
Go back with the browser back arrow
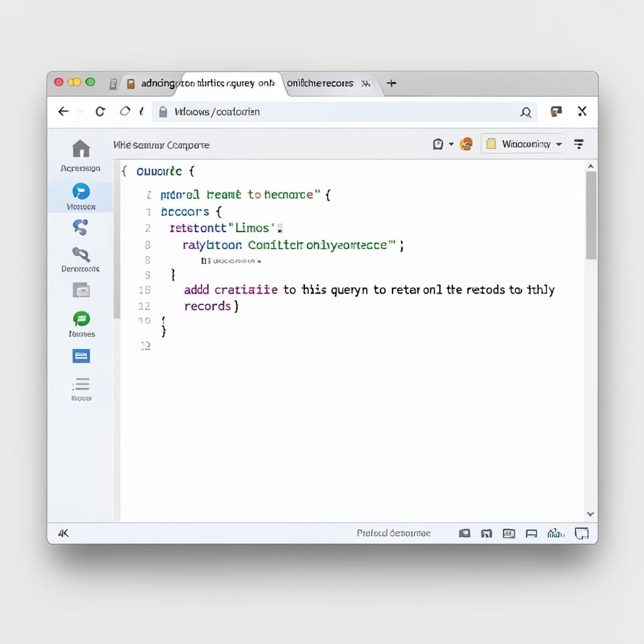coord(64,111)
